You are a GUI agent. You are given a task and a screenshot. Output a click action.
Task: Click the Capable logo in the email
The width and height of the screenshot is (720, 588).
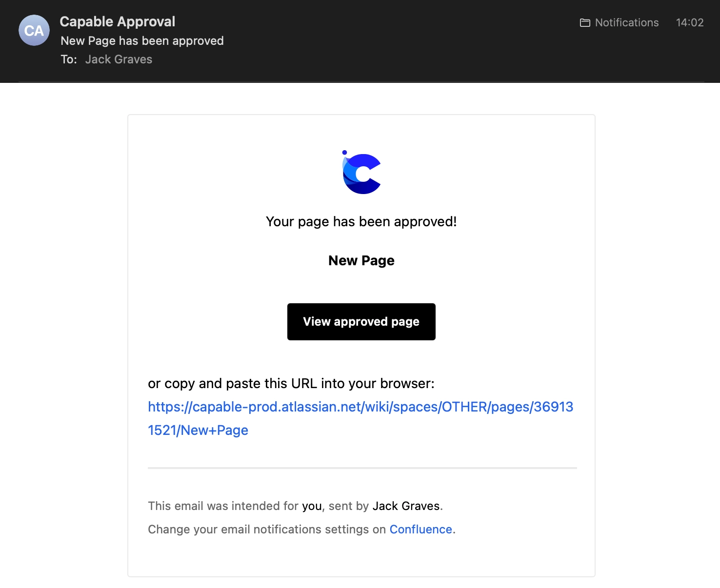361,173
